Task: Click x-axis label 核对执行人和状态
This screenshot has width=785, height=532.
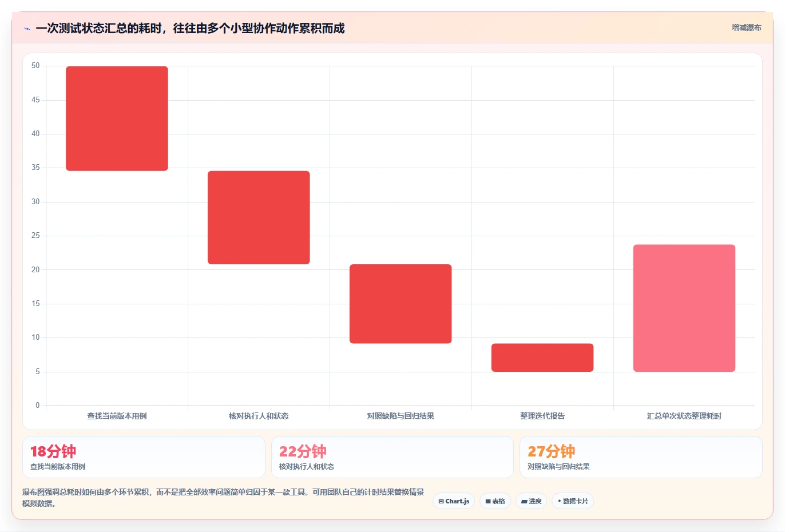Action: 259,416
